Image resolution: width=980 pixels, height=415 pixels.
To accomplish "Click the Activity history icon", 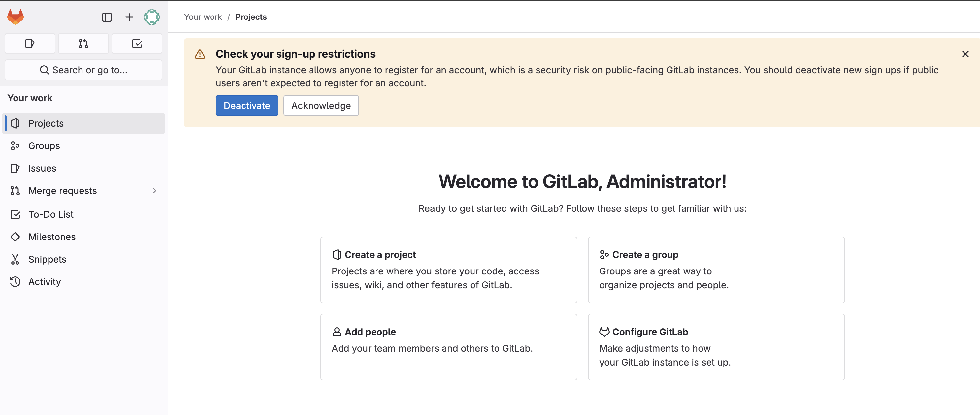I will click(x=15, y=282).
